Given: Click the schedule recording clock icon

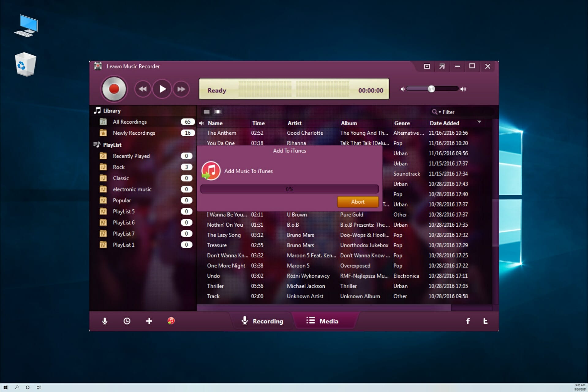Looking at the screenshot, I should point(127,321).
